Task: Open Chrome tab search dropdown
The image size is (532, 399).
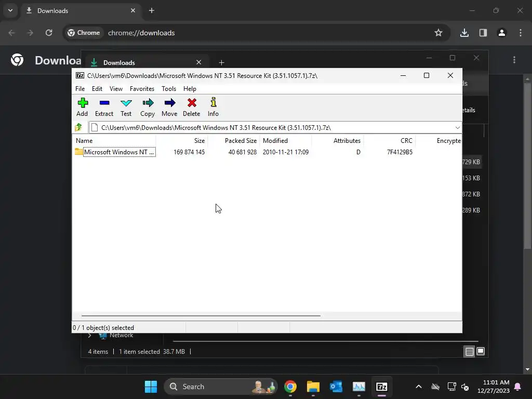Action: (10, 10)
